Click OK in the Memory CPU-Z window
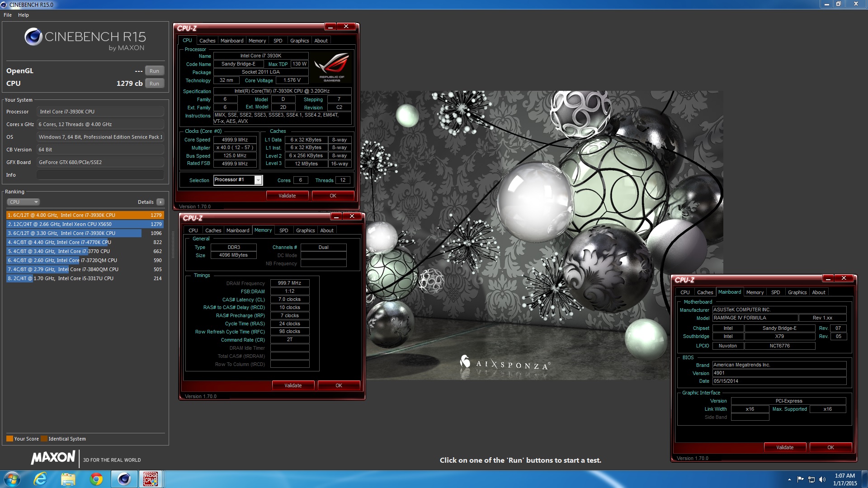Viewport: 868px width, 488px height. point(339,385)
